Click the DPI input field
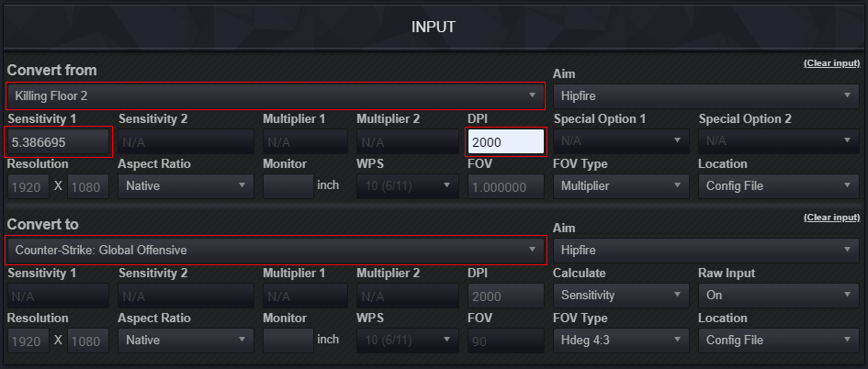This screenshot has width=868, height=369. coord(505,142)
